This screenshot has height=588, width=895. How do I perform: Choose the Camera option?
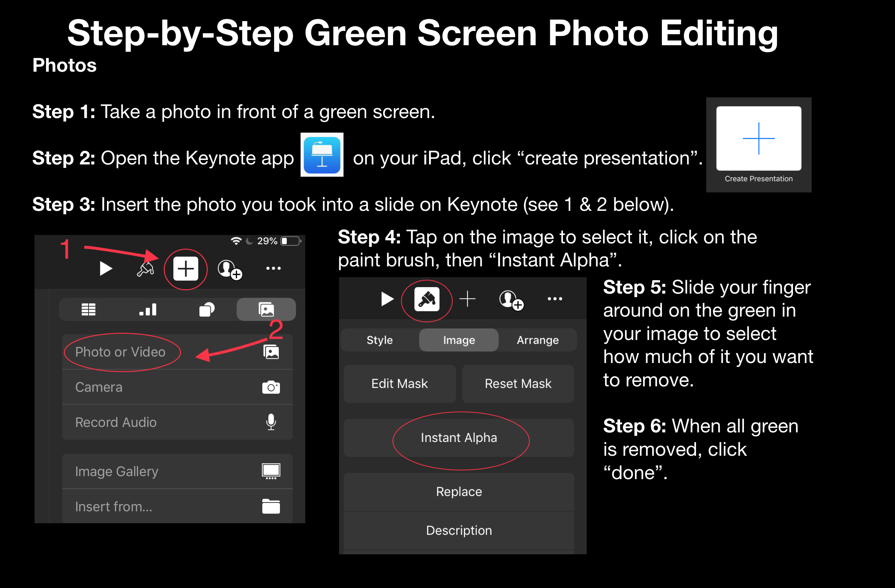99,387
